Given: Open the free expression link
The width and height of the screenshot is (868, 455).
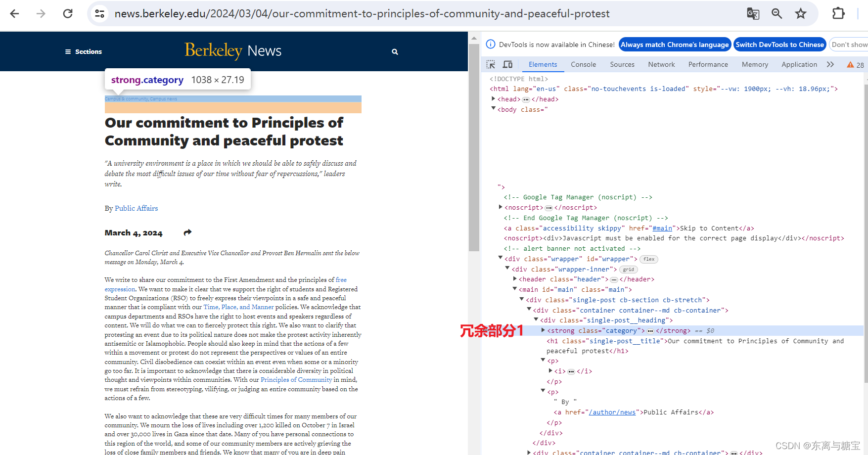Looking at the screenshot, I should point(341,280).
